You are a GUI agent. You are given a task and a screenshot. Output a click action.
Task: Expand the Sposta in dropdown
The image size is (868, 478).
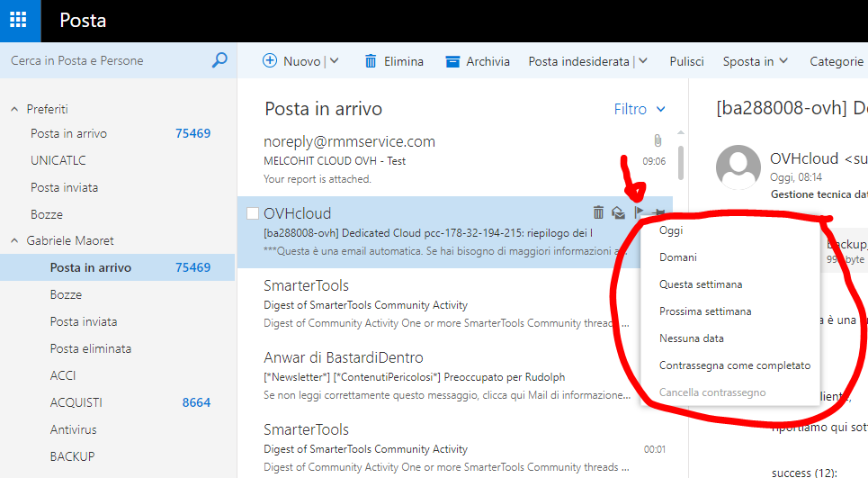coord(755,61)
